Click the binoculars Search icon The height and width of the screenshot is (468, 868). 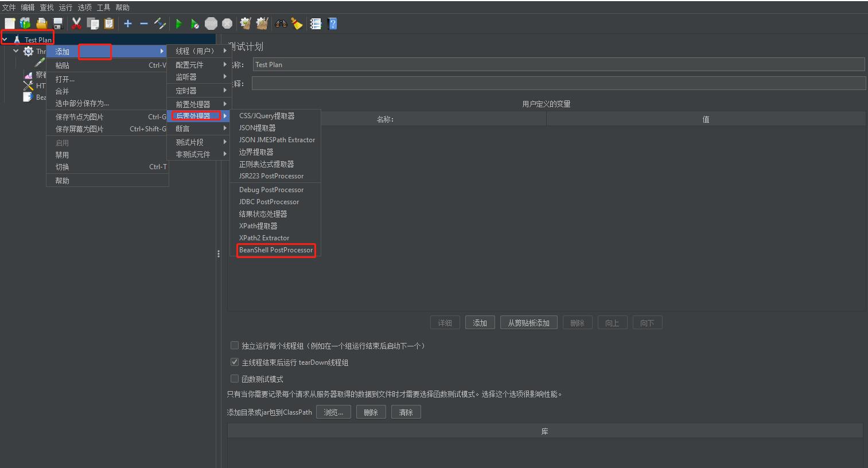[281, 24]
